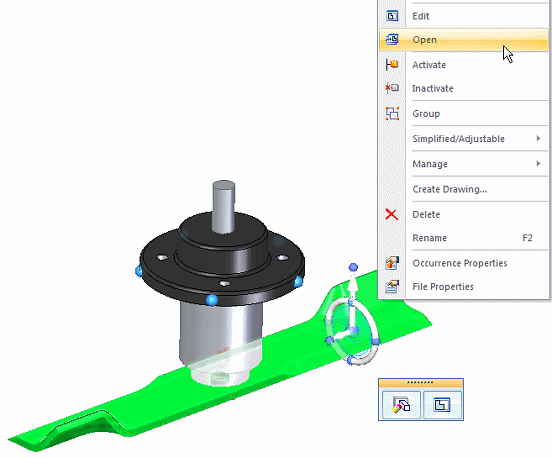
Task: Click the Activate flag icon
Action: (392, 64)
